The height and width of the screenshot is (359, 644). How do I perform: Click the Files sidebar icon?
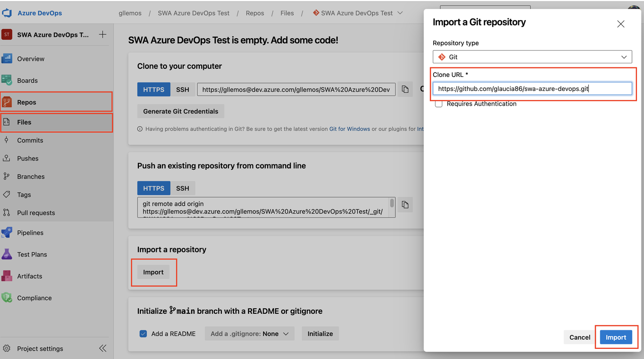click(7, 122)
